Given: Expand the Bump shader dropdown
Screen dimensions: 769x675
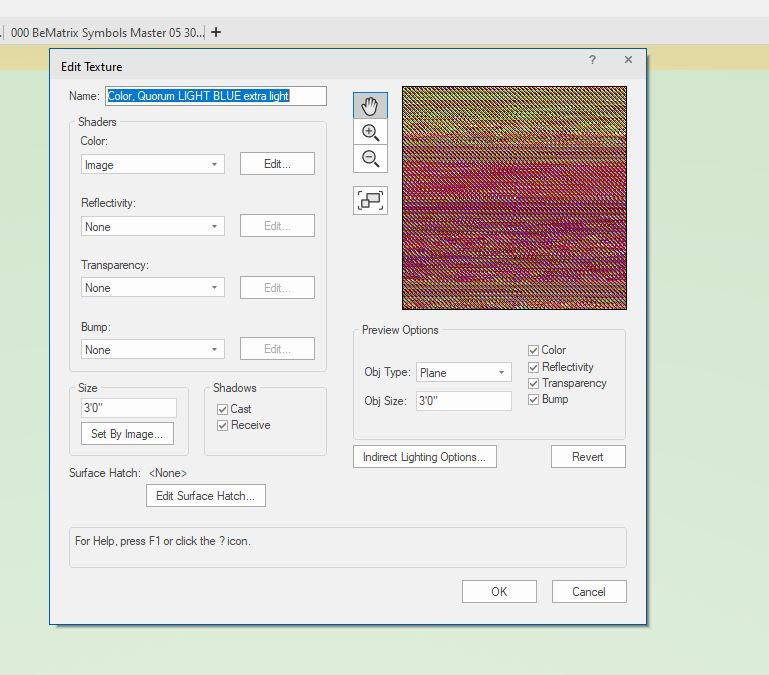Looking at the screenshot, I should (152, 350).
